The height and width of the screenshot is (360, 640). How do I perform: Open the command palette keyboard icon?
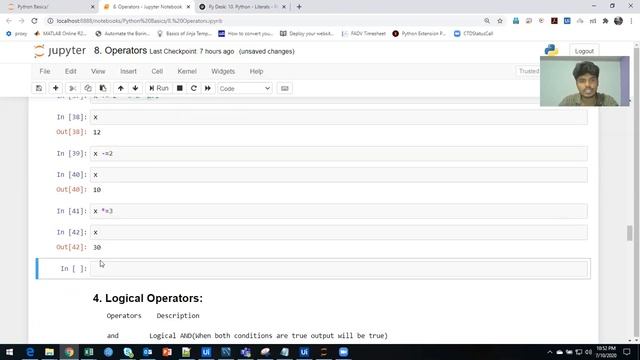point(284,88)
